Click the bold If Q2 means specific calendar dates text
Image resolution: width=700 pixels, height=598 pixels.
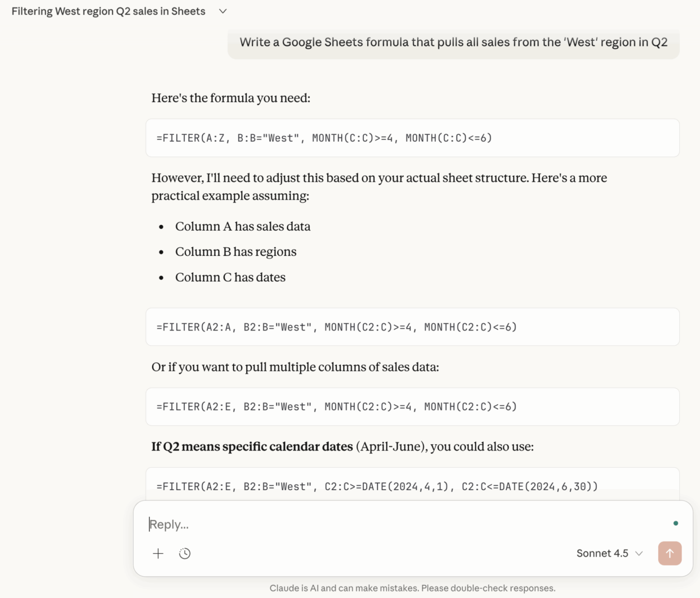pos(251,446)
